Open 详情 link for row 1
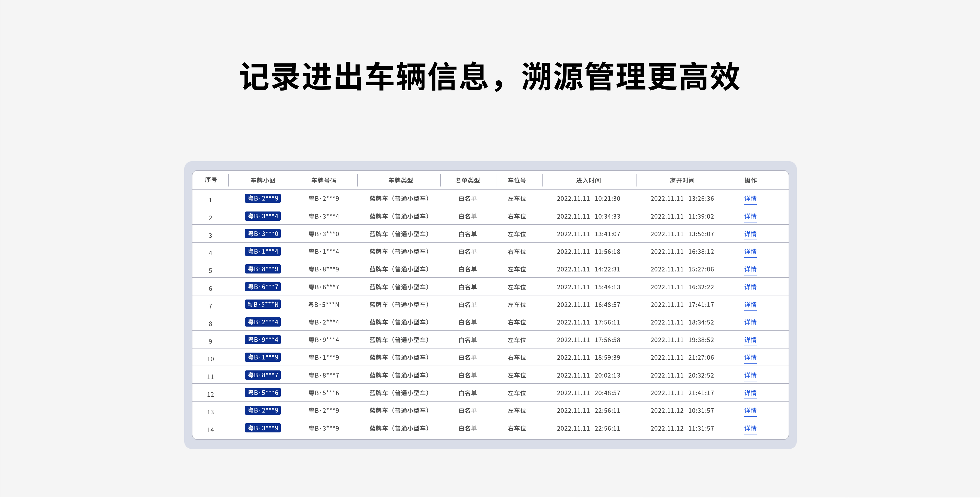This screenshot has height=498, width=980. (750, 198)
